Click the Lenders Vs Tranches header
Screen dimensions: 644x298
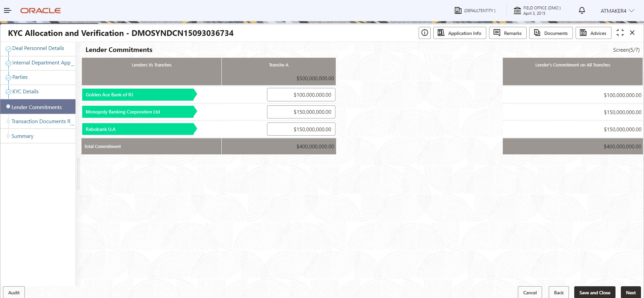pyautogui.click(x=152, y=65)
